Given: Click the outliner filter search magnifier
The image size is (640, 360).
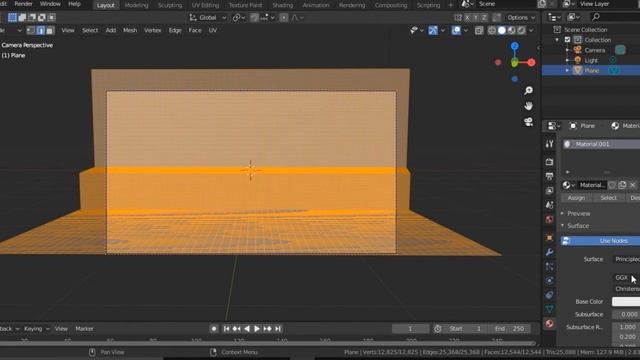Looking at the screenshot, I should [596, 17].
